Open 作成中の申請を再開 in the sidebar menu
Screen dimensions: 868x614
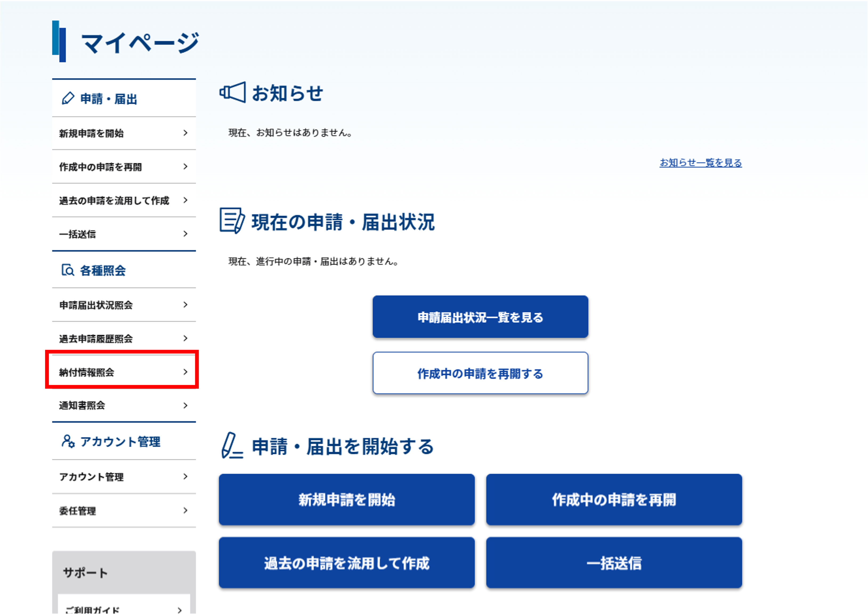124,167
